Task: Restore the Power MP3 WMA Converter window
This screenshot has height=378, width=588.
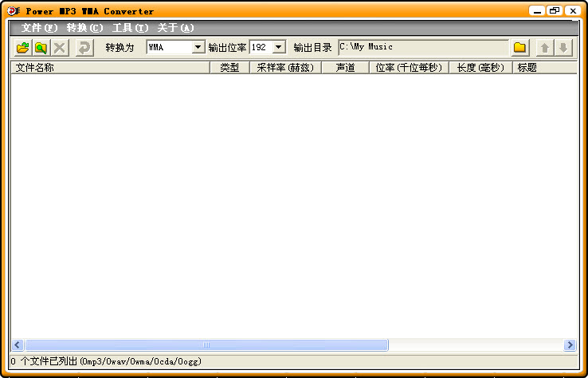Action: (555, 11)
